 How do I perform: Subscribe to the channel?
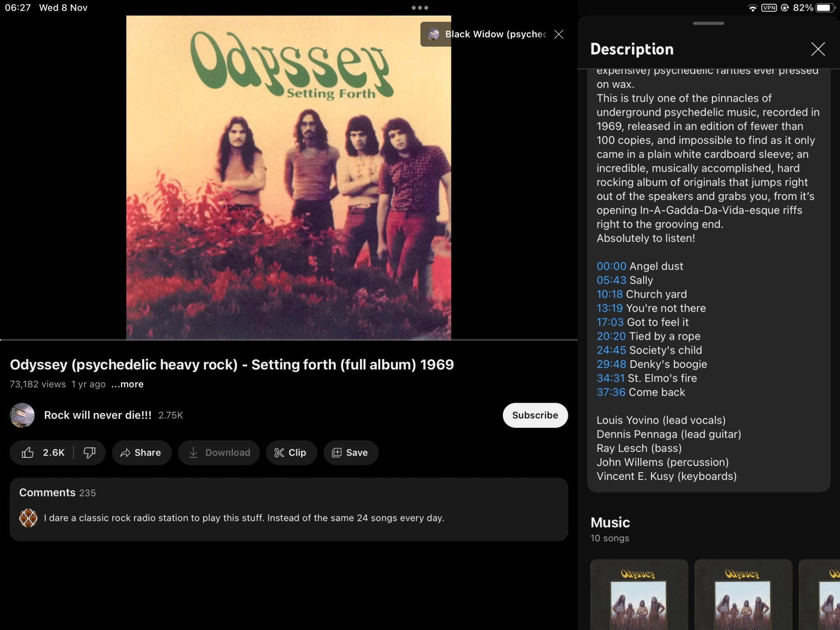click(535, 415)
